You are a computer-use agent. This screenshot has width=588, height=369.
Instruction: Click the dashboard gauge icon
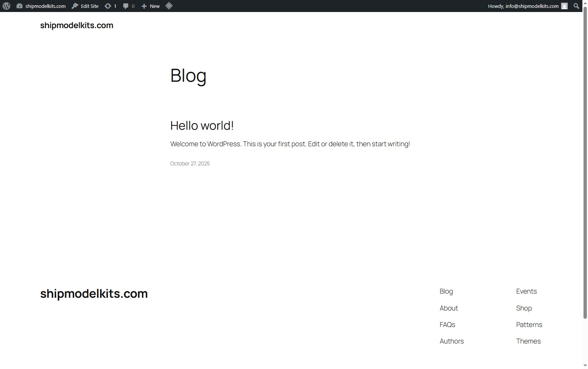19,6
